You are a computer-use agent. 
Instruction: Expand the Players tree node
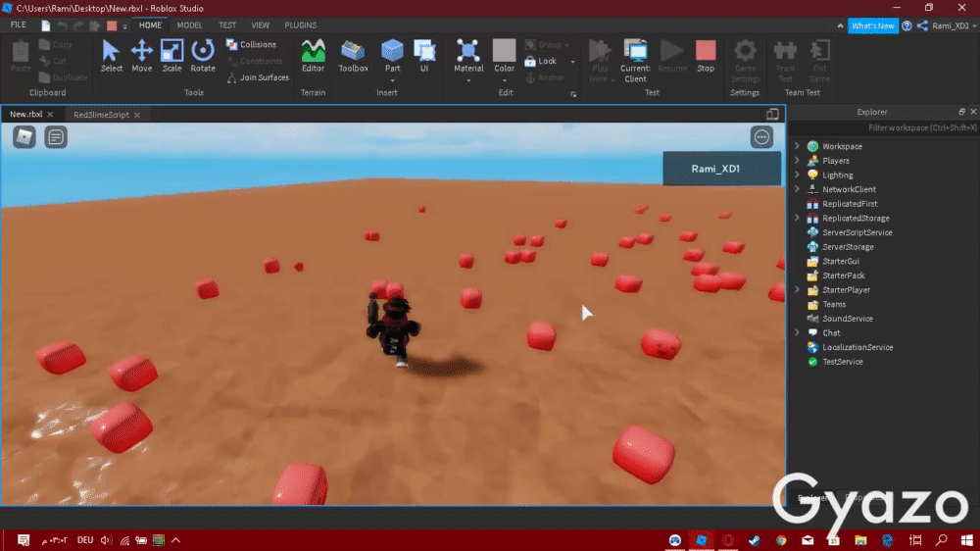[x=797, y=160]
